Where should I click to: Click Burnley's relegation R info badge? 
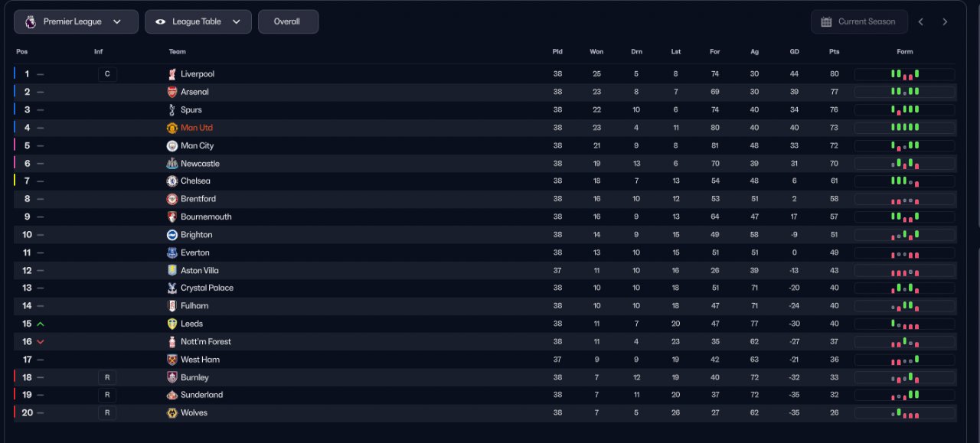(x=107, y=377)
